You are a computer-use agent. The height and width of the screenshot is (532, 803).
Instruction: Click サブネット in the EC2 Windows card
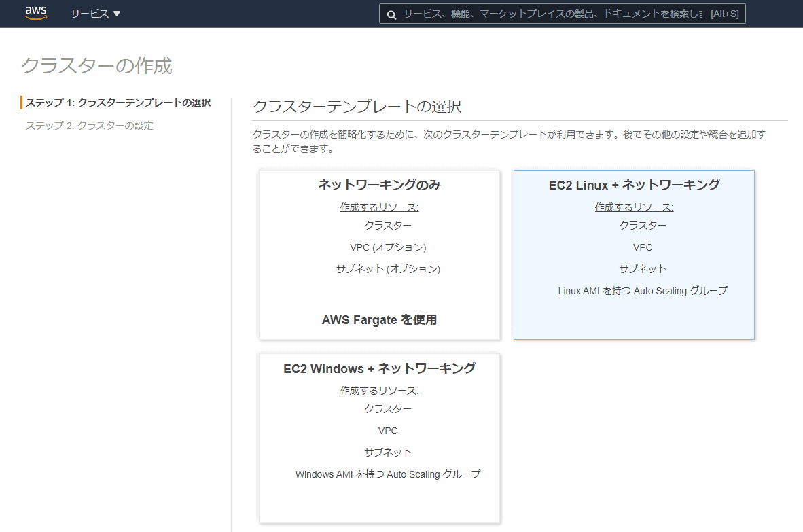(x=388, y=452)
